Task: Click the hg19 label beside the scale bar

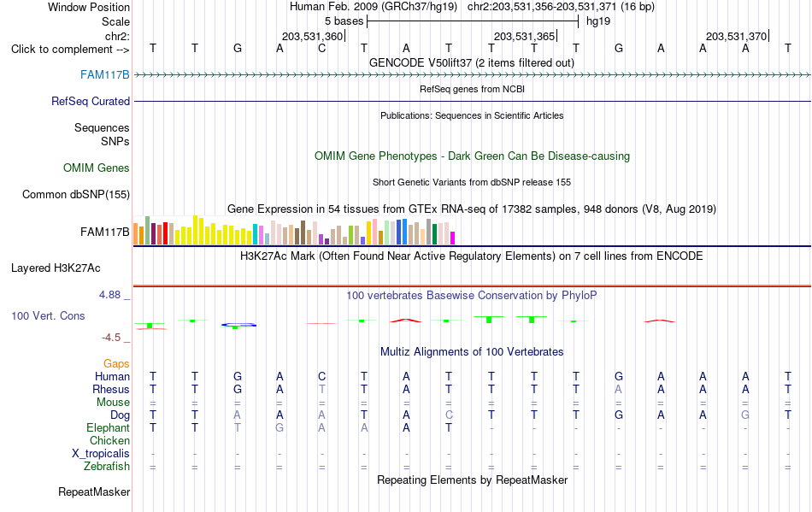Action: tap(598, 21)
